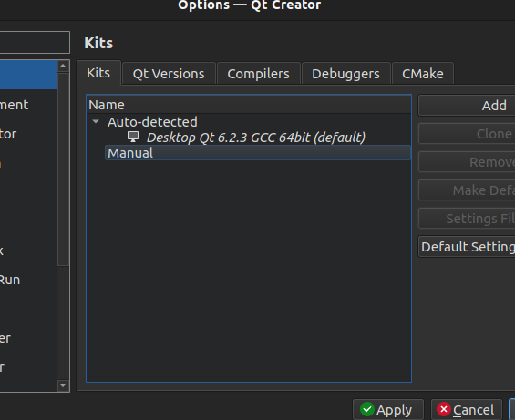Viewport: 515px width, 420px height.
Task: Click the Add kit button
Action: click(468, 106)
